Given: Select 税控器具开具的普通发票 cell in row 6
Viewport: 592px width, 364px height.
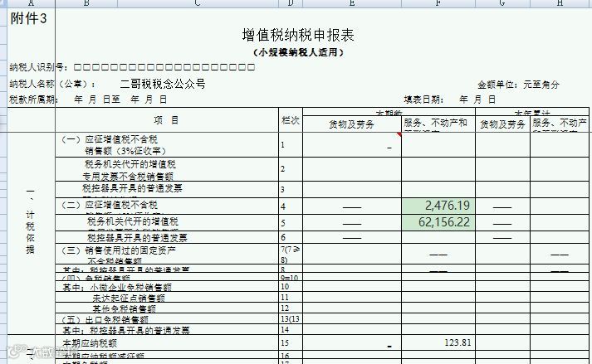Looking at the screenshot, I should (x=167, y=237).
